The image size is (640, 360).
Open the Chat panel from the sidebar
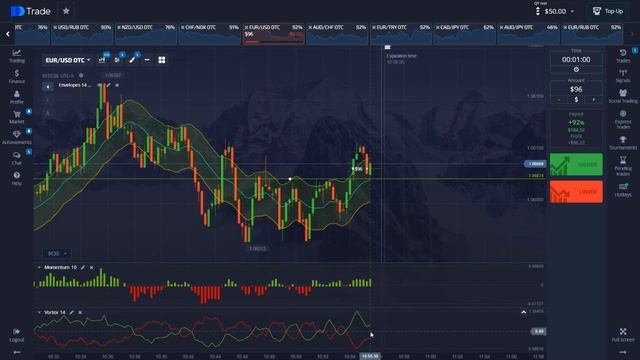click(x=17, y=158)
